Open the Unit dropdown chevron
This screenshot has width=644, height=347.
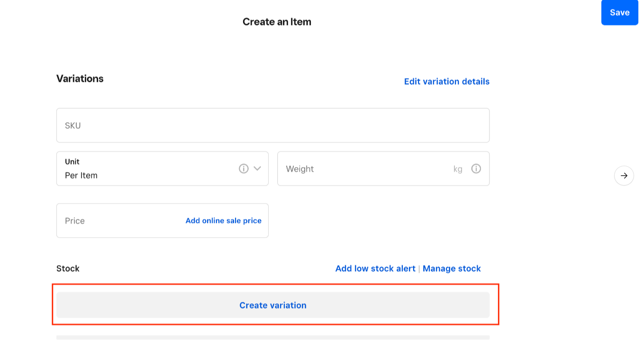[257, 169]
